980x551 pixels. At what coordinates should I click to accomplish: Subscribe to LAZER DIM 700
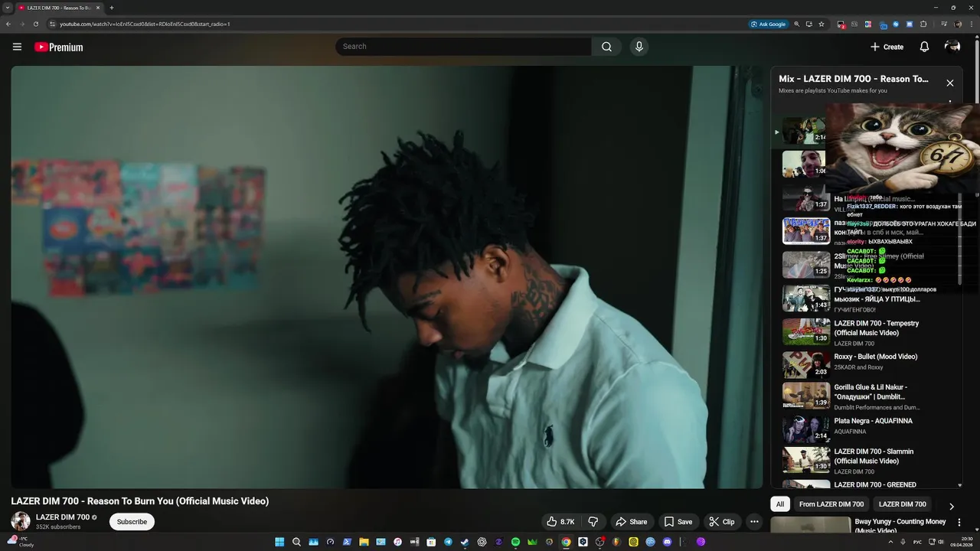132,522
